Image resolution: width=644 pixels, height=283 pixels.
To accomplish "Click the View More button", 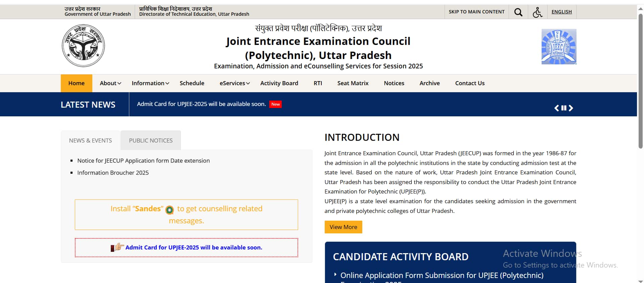I will tap(343, 227).
